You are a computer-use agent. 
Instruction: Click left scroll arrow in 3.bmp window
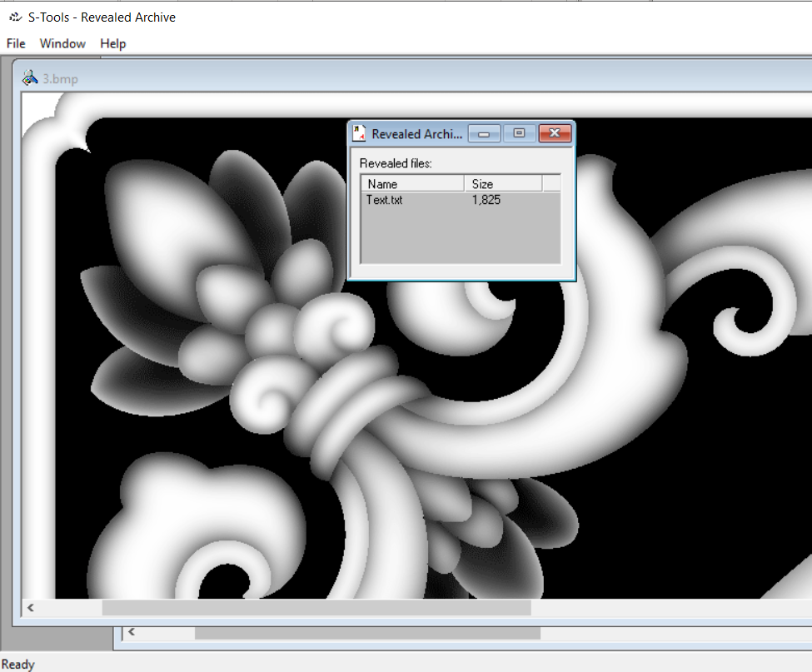pyautogui.click(x=31, y=607)
